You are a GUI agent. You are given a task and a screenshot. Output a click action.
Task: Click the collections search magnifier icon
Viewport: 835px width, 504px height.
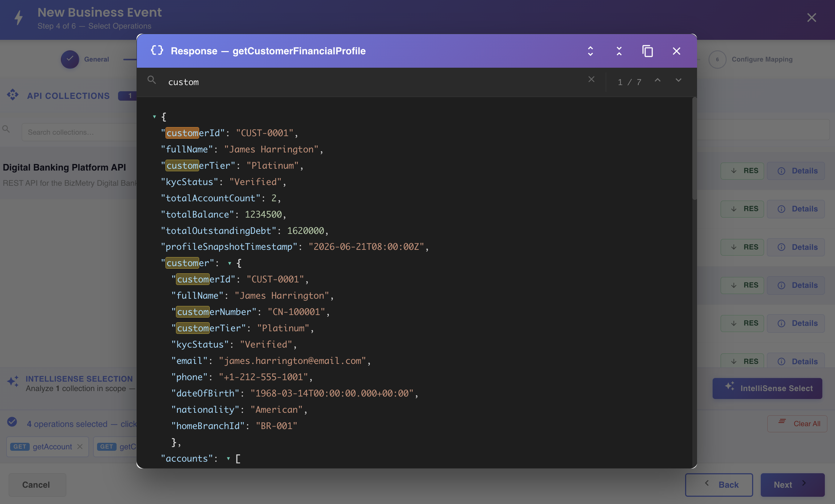(x=6, y=129)
